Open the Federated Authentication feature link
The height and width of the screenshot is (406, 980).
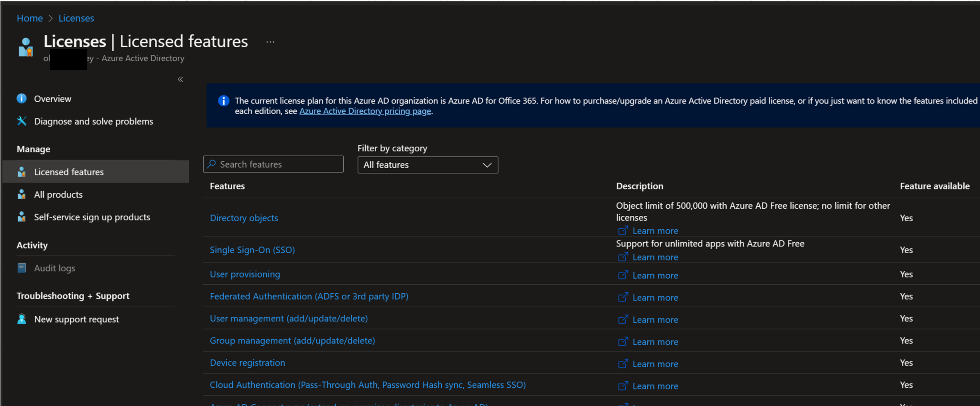(x=309, y=296)
